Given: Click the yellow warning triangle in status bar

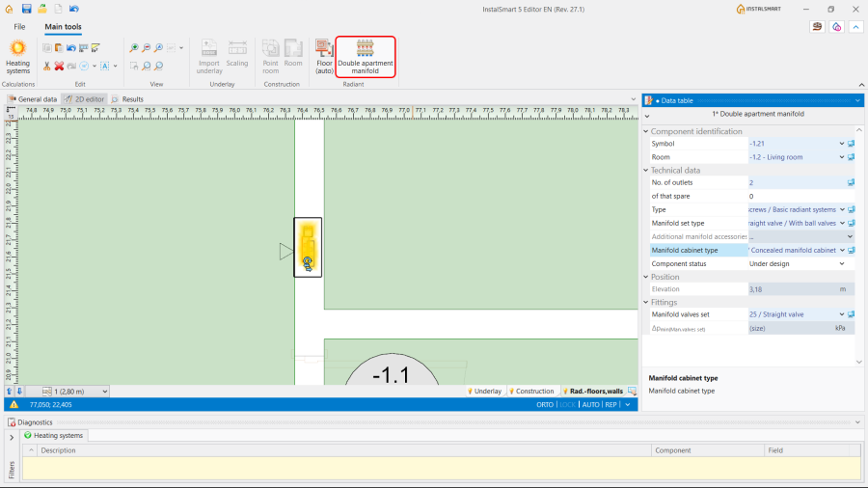Looking at the screenshot, I should point(14,404).
